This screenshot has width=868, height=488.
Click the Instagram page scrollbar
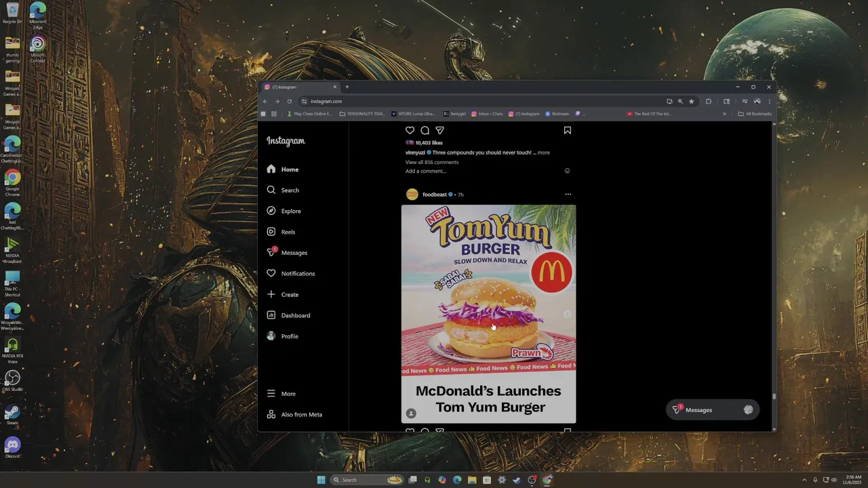774,396
